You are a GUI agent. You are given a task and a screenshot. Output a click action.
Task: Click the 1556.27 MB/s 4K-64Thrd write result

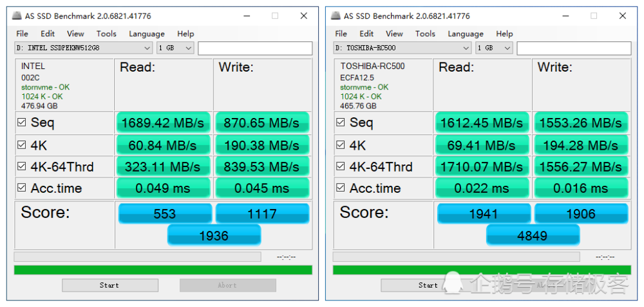581,166
